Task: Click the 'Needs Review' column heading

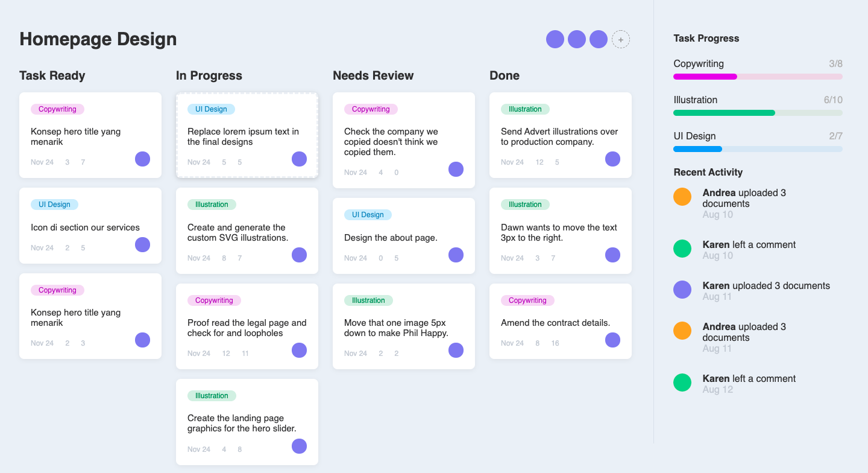Action: pos(373,75)
